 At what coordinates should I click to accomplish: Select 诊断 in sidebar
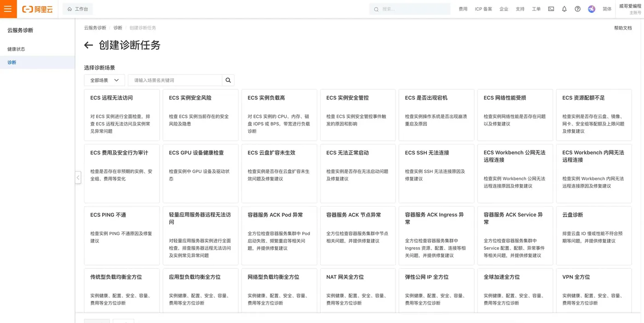click(37, 63)
